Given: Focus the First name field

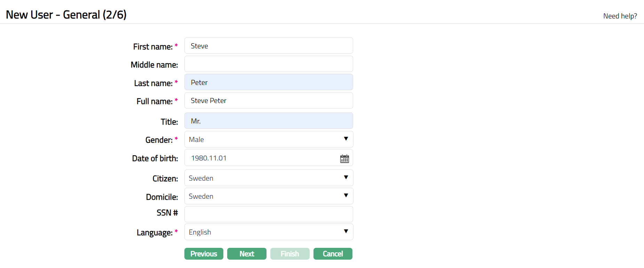Looking at the screenshot, I should pyautogui.click(x=268, y=46).
